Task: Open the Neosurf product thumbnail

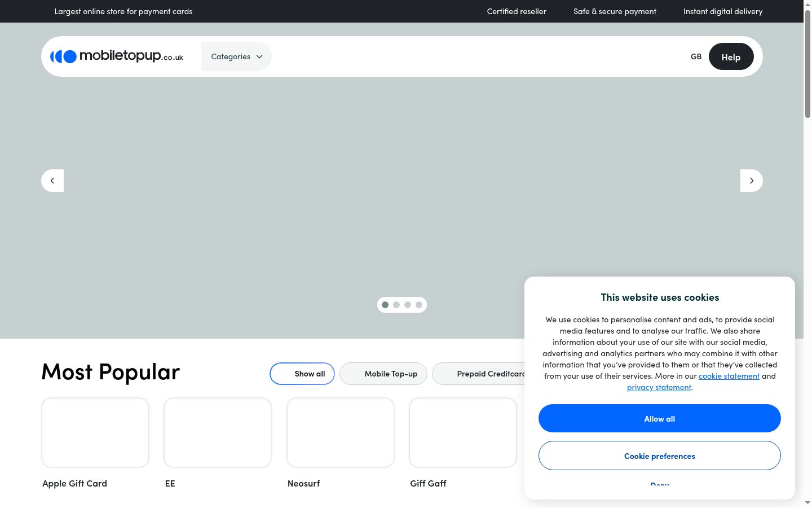Action: pyautogui.click(x=341, y=432)
